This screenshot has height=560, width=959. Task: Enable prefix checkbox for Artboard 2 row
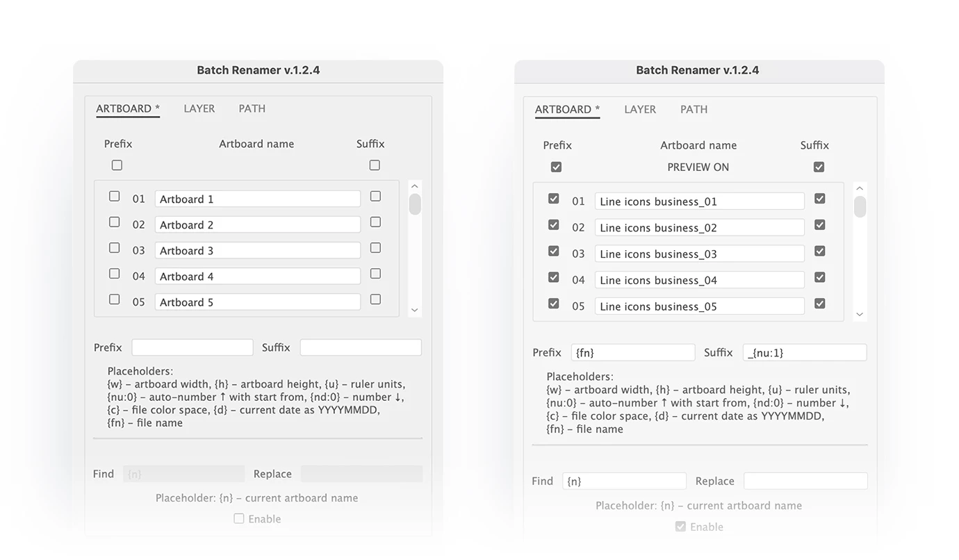pyautogui.click(x=114, y=222)
